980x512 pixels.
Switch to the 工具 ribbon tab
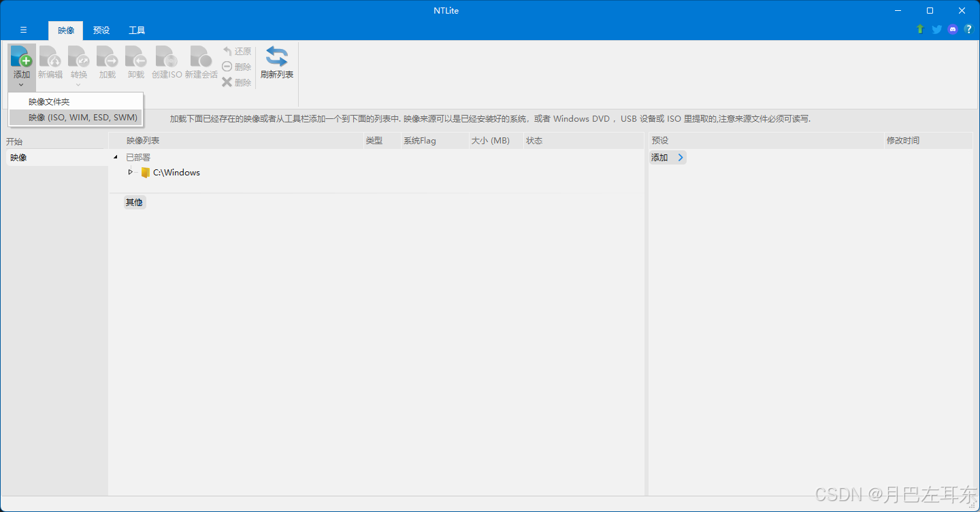[x=137, y=30]
